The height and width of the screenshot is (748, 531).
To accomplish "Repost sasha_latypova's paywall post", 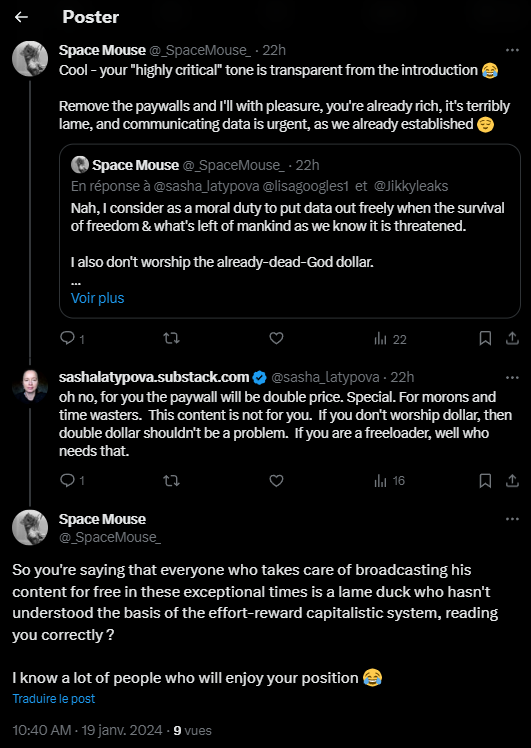I will pyautogui.click(x=171, y=480).
